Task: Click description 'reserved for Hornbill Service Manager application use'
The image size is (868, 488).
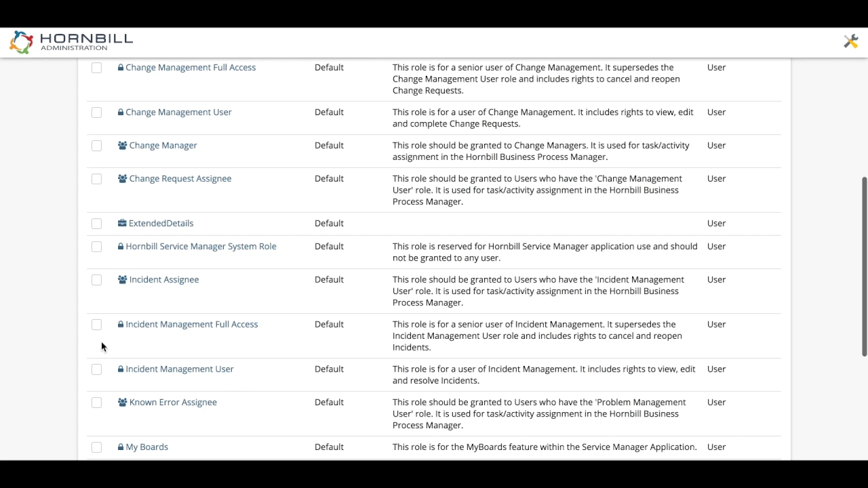Action: point(545,252)
